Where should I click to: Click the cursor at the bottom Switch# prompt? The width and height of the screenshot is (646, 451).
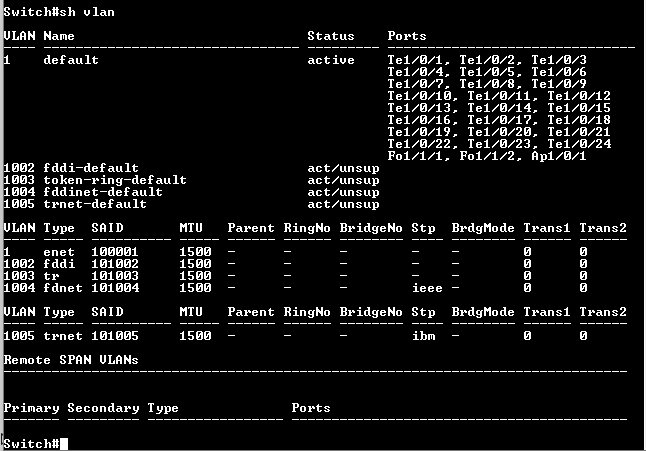(64, 443)
